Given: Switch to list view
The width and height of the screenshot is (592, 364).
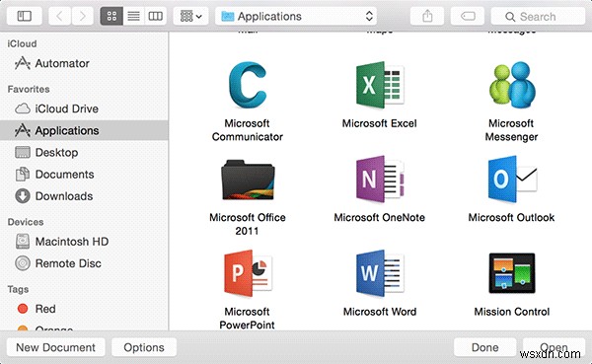Looking at the screenshot, I should [x=133, y=16].
